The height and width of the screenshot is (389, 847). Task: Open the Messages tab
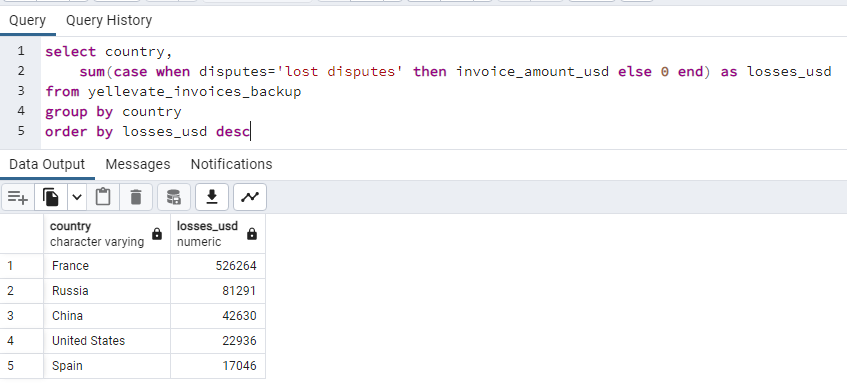click(138, 164)
